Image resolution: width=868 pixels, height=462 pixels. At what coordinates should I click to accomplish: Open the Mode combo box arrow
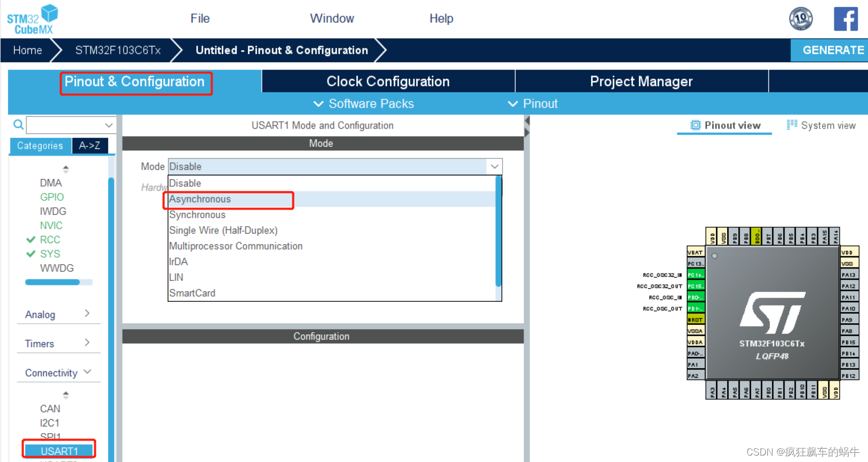495,167
